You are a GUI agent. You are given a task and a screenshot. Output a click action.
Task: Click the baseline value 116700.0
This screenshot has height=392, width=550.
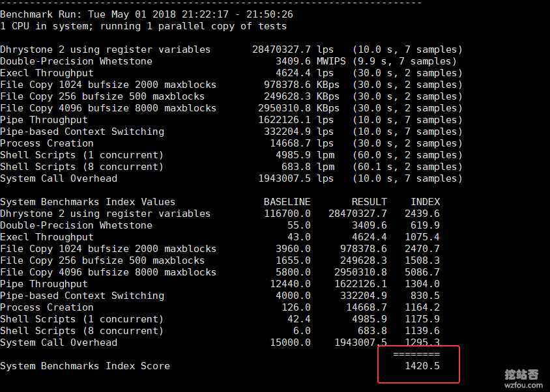287,214
